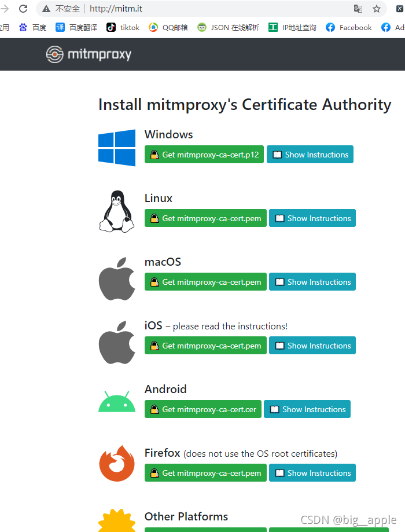405x532 pixels.
Task: Click the mitmproxy logo in the header
Action: (89, 54)
